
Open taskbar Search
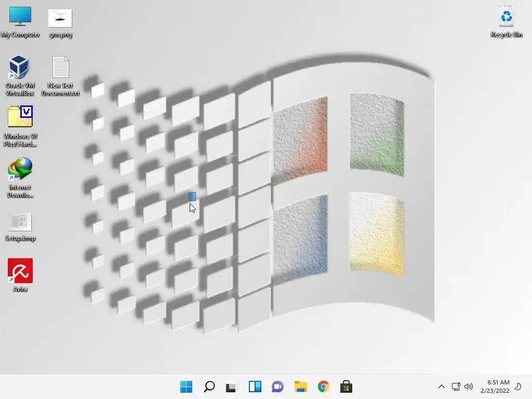pyautogui.click(x=209, y=387)
